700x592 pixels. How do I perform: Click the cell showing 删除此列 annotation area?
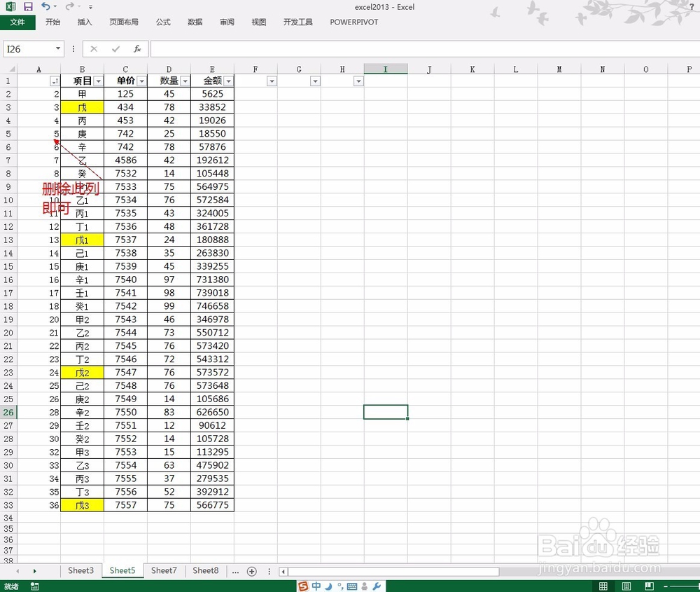pyautogui.click(x=70, y=188)
